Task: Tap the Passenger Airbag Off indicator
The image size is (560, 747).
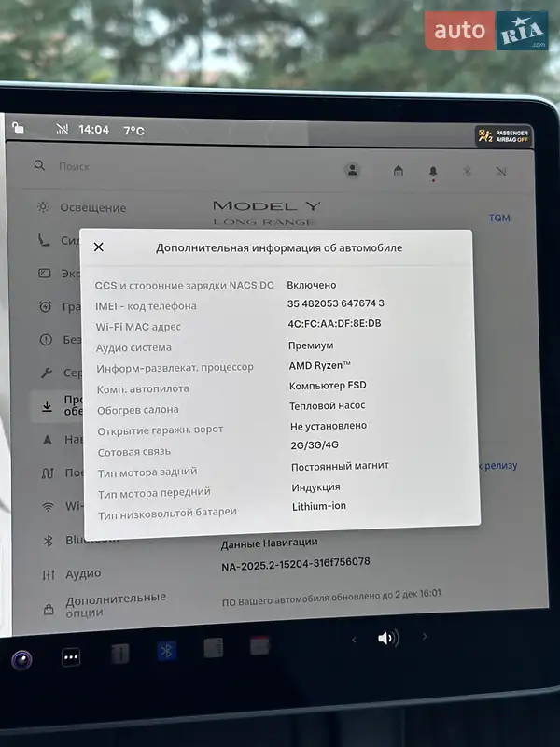Action: point(503,136)
